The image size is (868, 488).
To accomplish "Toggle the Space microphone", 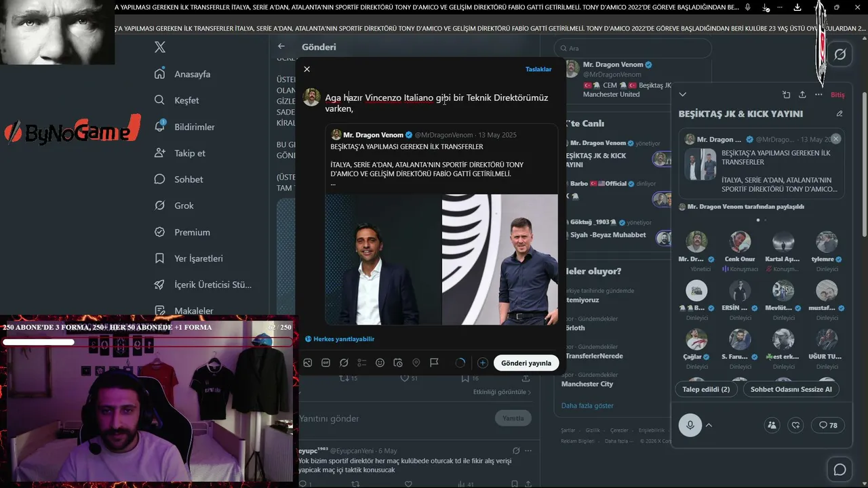I will (x=690, y=425).
